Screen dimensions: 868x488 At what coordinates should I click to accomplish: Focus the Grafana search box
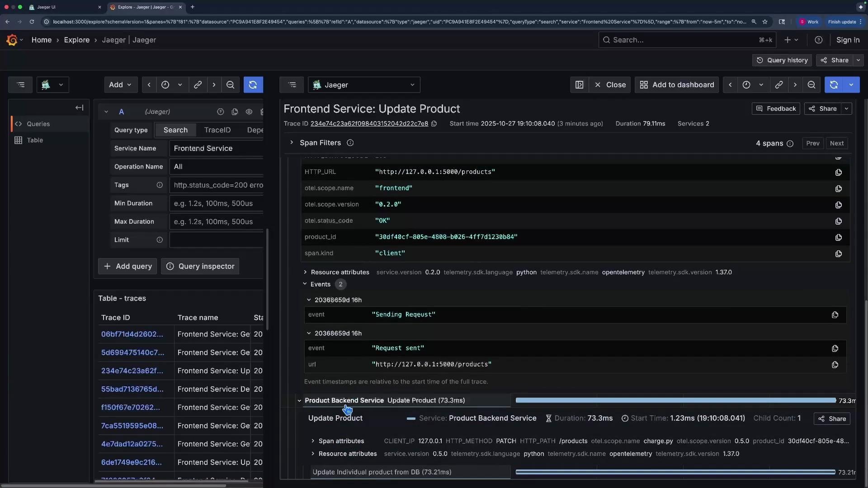687,40
